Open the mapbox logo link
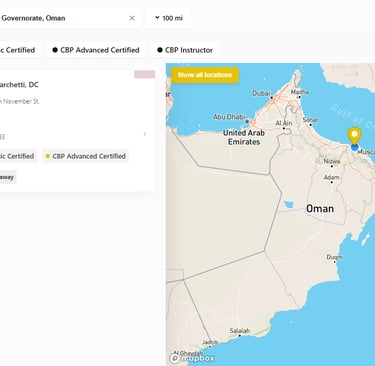This screenshot has width=375, height=366. pos(192,358)
